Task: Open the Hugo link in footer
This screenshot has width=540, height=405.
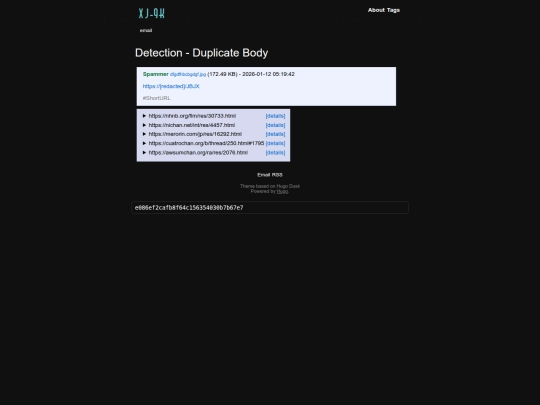Action: click(282, 191)
